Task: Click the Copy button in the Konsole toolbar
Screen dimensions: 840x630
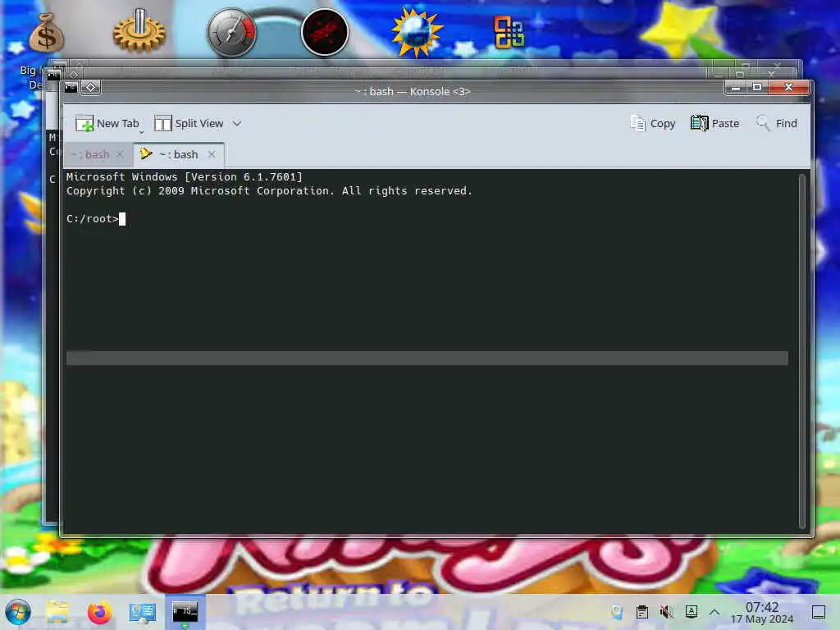Action: coord(652,123)
